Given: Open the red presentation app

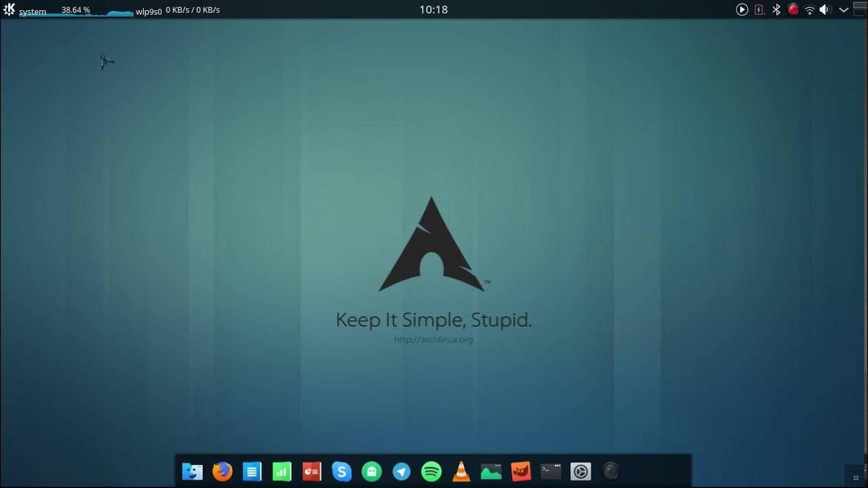Looking at the screenshot, I should (x=312, y=471).
